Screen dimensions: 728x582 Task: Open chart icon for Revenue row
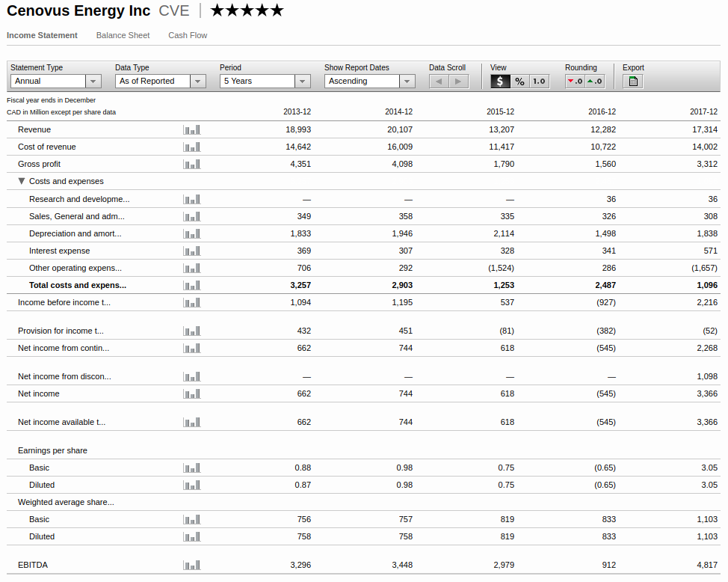click(192, 129)
